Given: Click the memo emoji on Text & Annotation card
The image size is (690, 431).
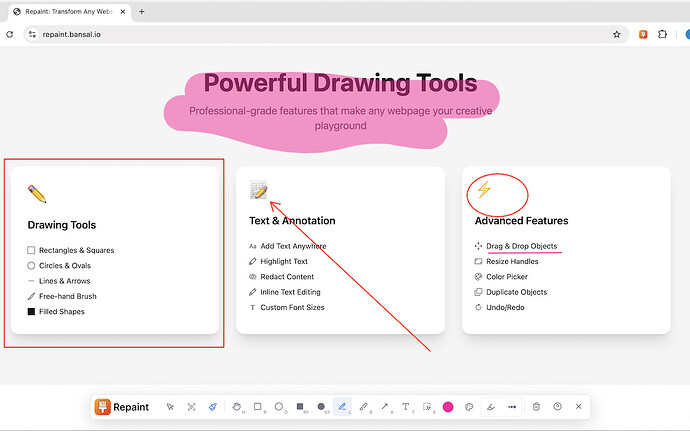Looking at the screenshot, I should (x=258, y=189).
